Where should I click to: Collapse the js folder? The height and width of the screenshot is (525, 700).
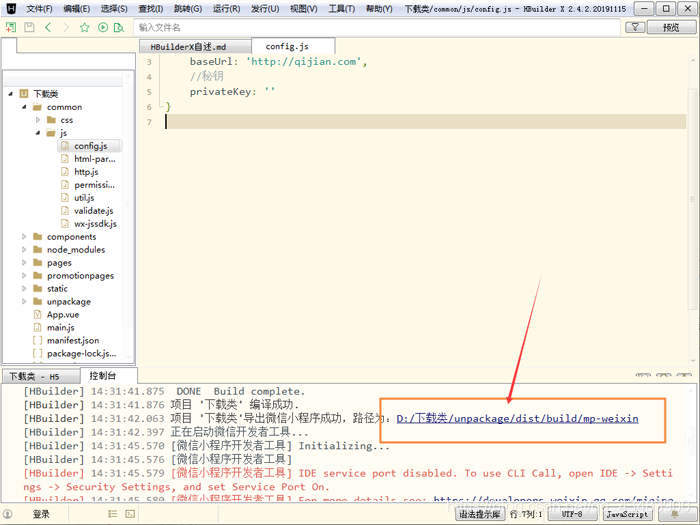(x=38, y=133)
